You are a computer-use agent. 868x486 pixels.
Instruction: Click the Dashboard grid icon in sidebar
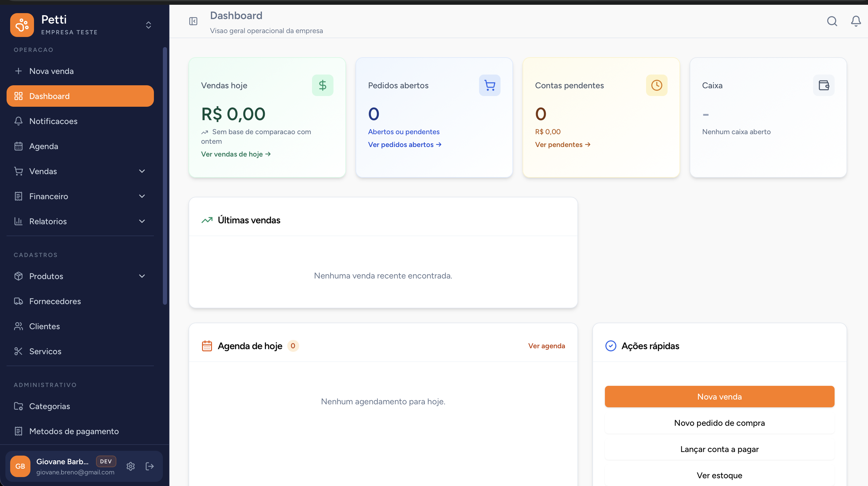tap(18, 96)
